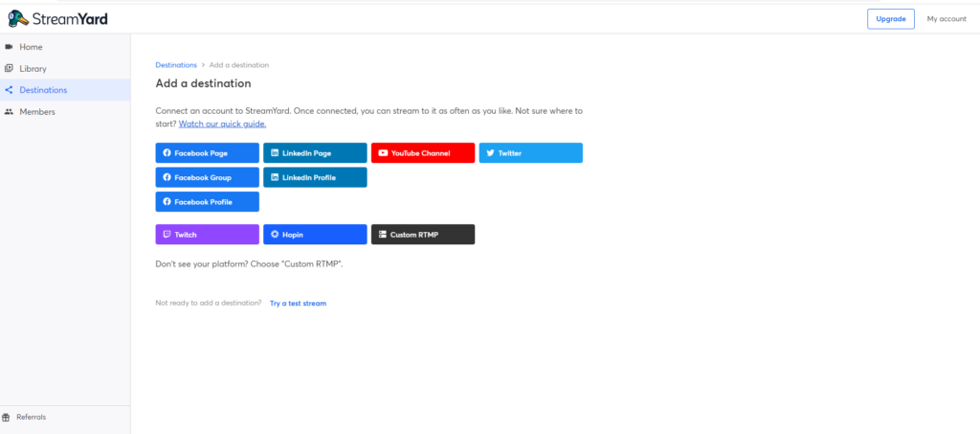Click LinkedIn icon on LinkedIn Page button

click(x=275, y=152)
